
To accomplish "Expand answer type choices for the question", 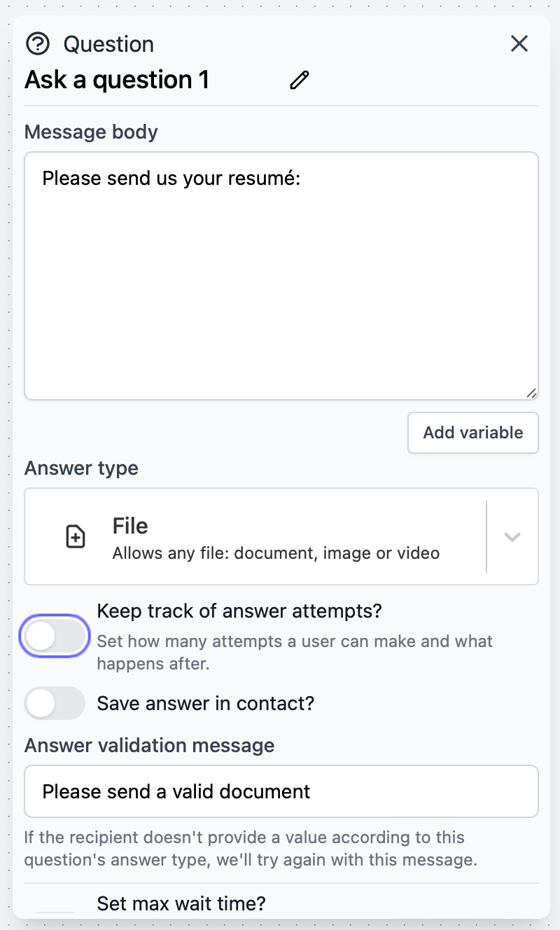I will (512, 536).
